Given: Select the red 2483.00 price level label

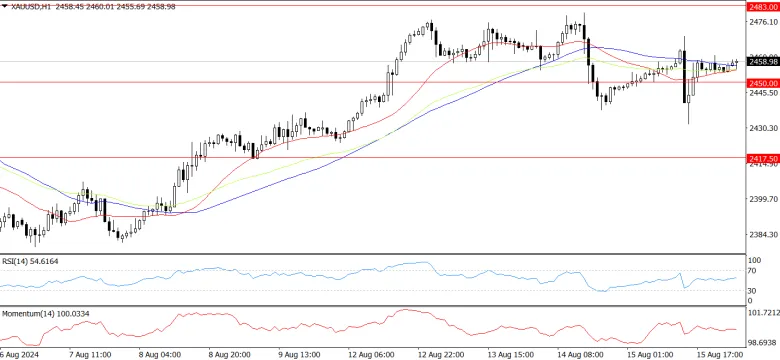Looking at the screenshot, I should pyautogui.click(x=763, y=6).
